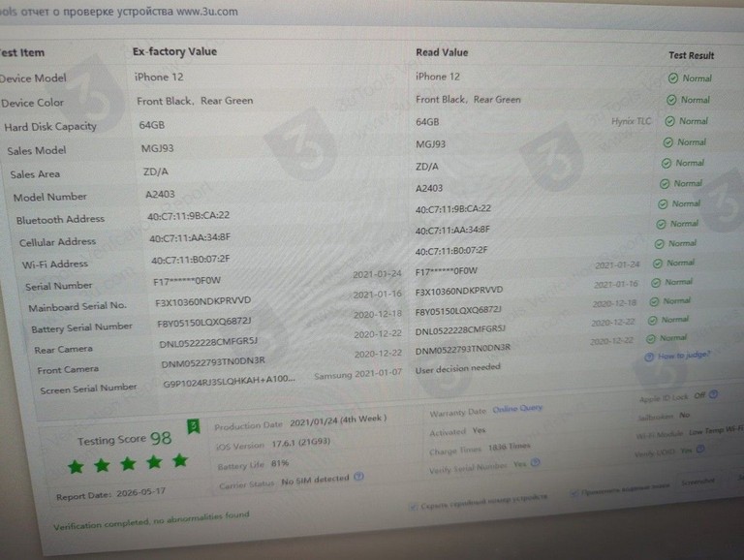Click 'Verification completed, no abnormalities found' message
The height and width of the screenshot is (560, 744).
point(151,520)
